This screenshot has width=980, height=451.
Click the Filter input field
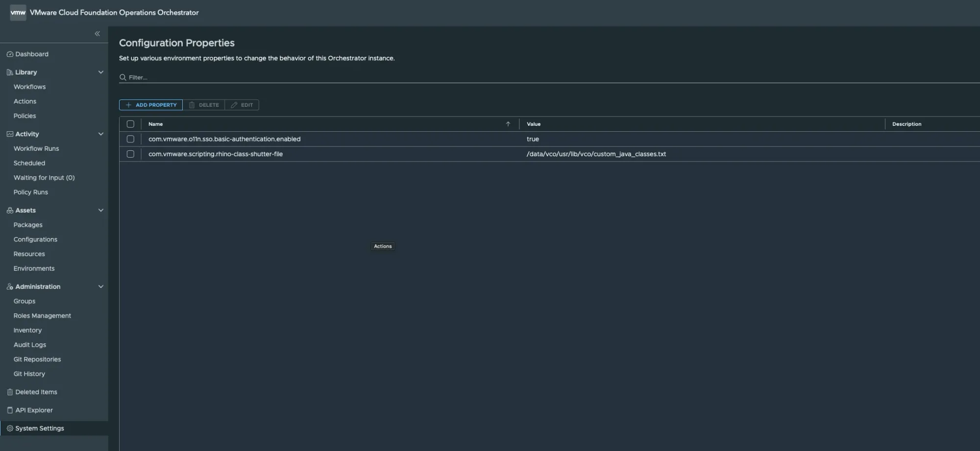click(549, 77)
